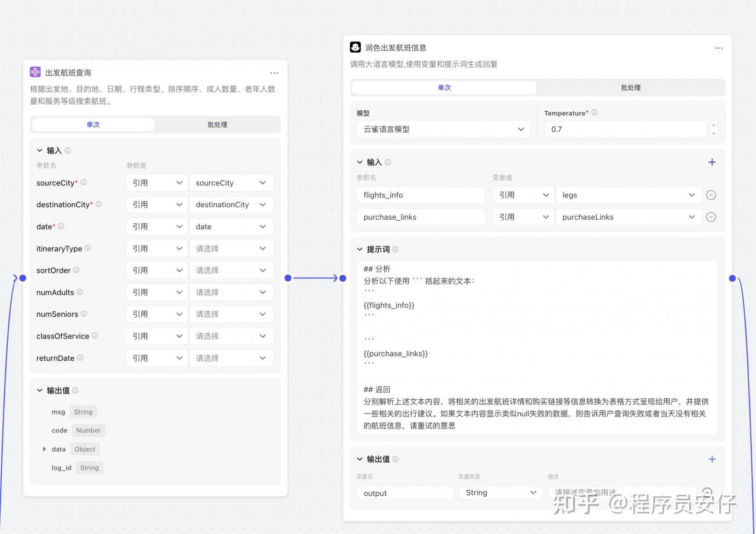
Task: Collapse the 提示词 section
Action: click(x=360, y=249)
